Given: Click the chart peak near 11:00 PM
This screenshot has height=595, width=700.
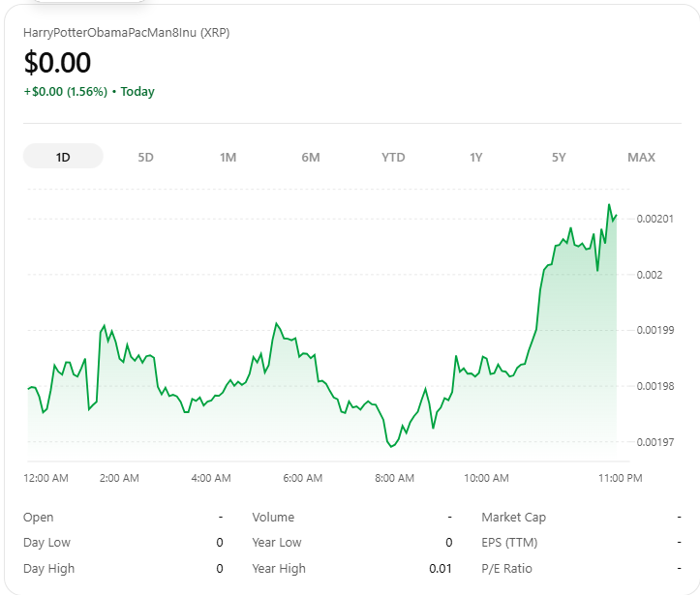Looking at the screenshot, I should [609, 205].
